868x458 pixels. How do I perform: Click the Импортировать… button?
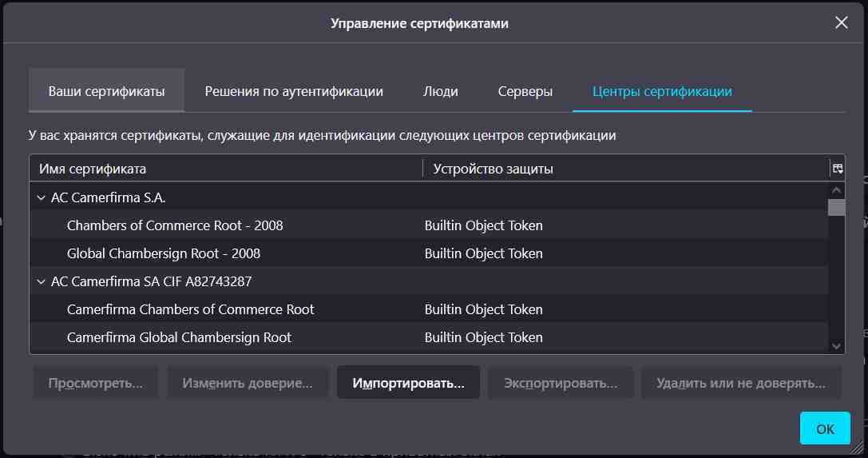pyautogui.click(x=409, y=383)
